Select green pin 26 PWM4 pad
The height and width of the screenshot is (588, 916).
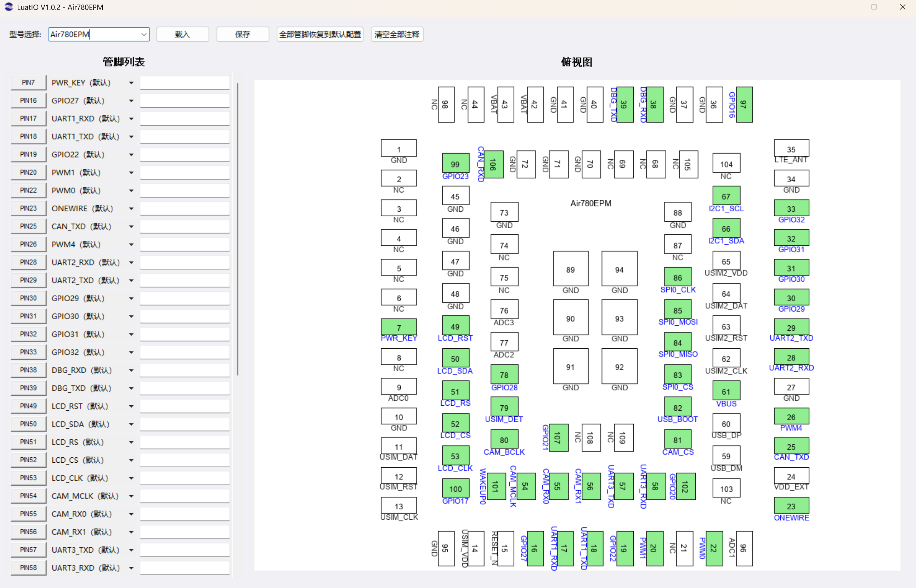pos(791,416)
